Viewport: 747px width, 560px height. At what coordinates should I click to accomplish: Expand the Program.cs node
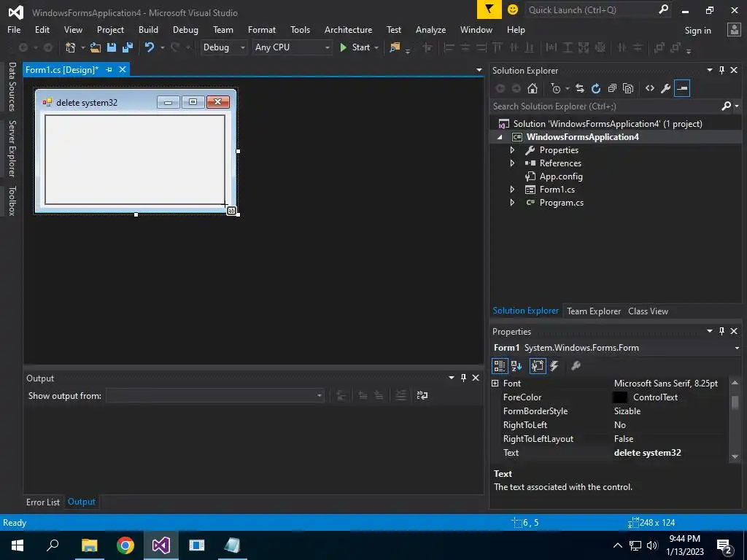coord(512,203)
